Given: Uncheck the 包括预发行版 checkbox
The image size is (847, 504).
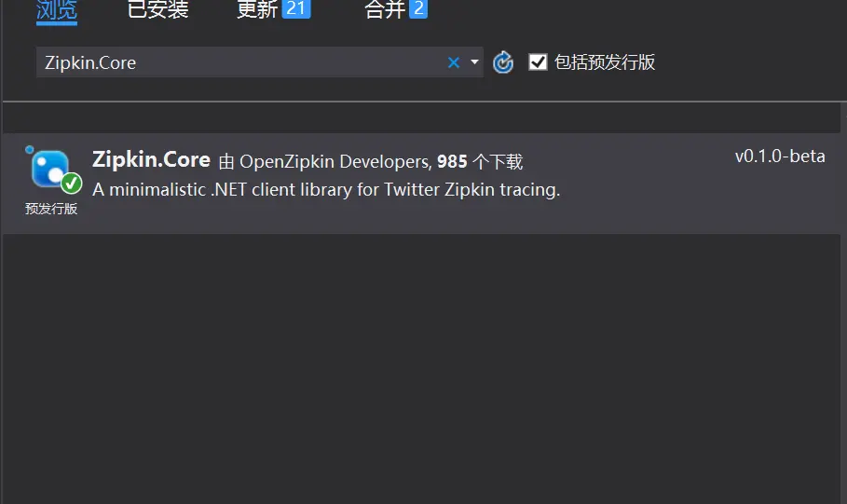Looking at the screenshot, I should point(538,62).
